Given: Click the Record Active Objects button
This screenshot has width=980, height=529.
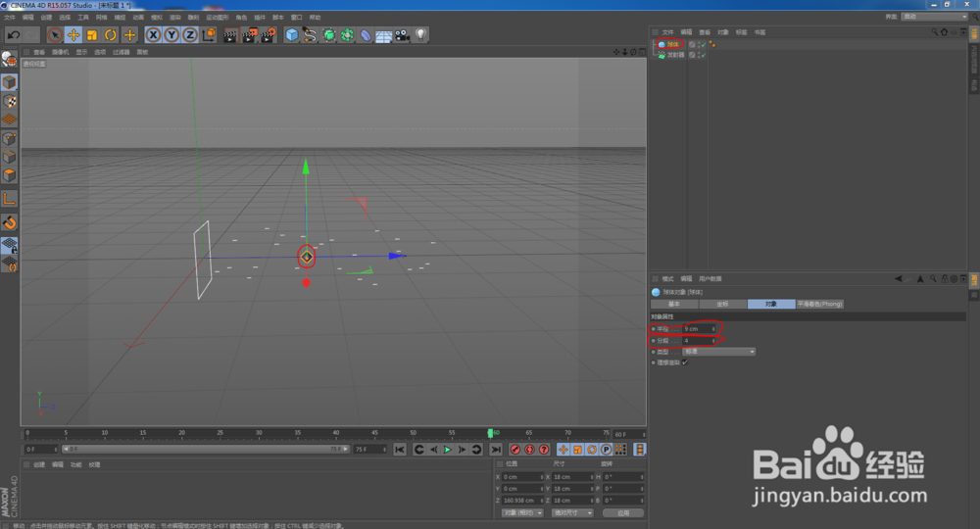Looking at the screenshot, I should [515, 450].
